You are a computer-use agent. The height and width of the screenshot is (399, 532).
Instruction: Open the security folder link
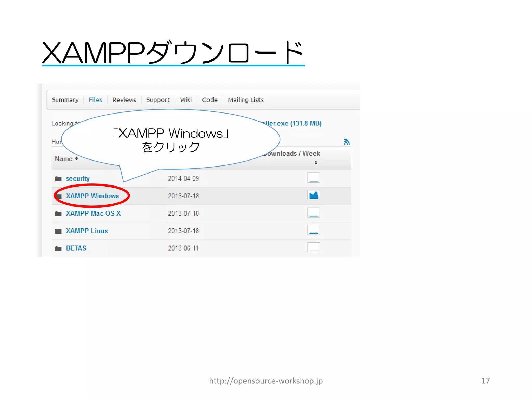coord(78,179)
